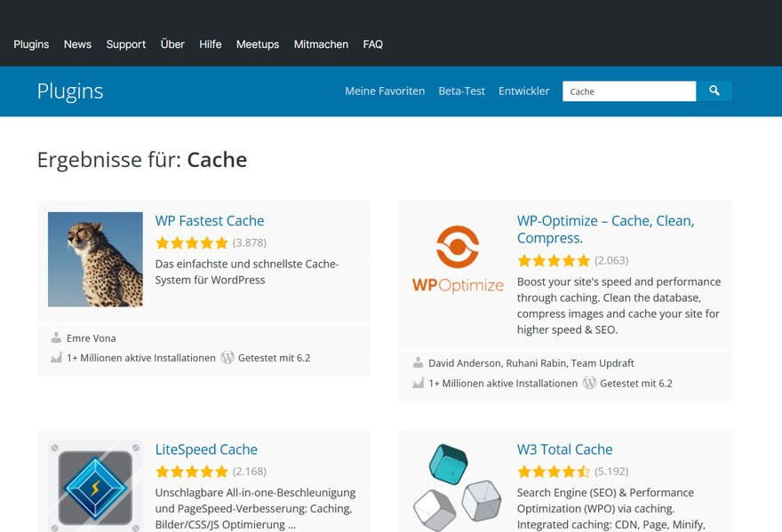Open the W3 Total Cache cubes thumbnail
Screen dimensions: 782x532
[458, 487]
